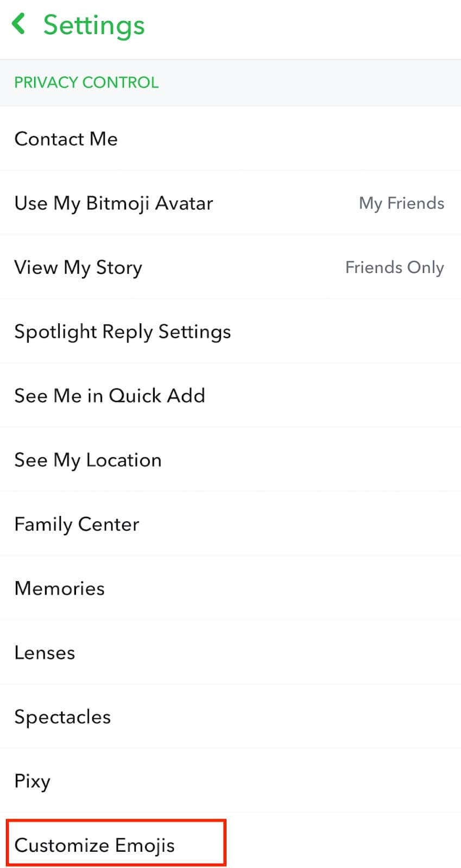Click the My Friends value for Bitmoji
Viewport: 461px width, 868px height.
click(x=401, y=203)
